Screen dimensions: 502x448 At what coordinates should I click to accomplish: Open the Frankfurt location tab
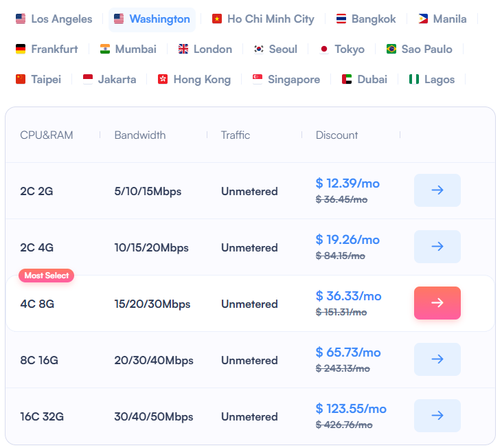click(47, 49)
